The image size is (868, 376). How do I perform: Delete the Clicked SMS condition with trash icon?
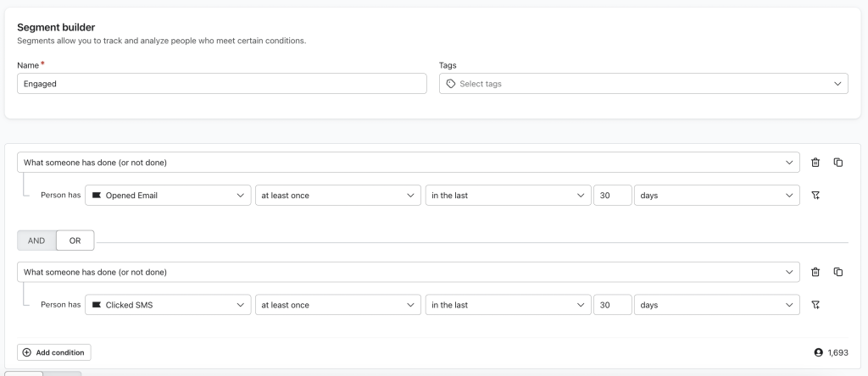click(815, 272)
